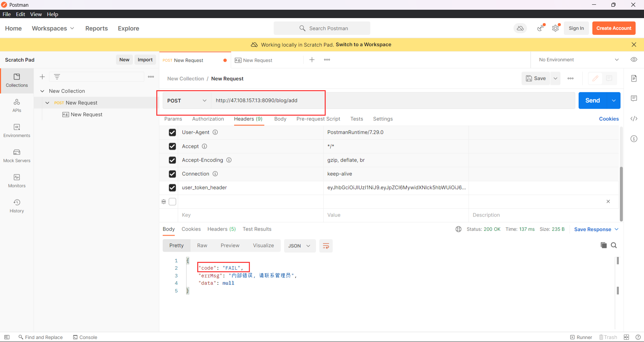Viewport: 644px width, 342px height.
Task: Open the help icon in status bar
Action: coord(638,337)
